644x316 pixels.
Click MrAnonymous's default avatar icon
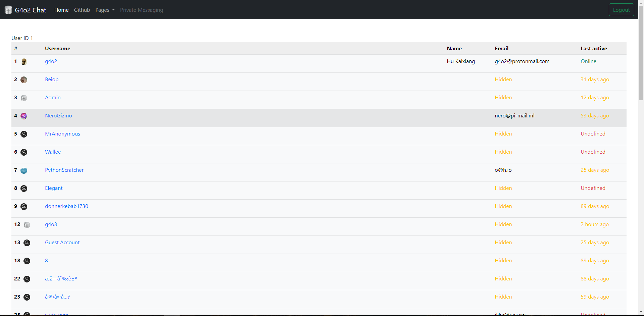pos(24,134)
